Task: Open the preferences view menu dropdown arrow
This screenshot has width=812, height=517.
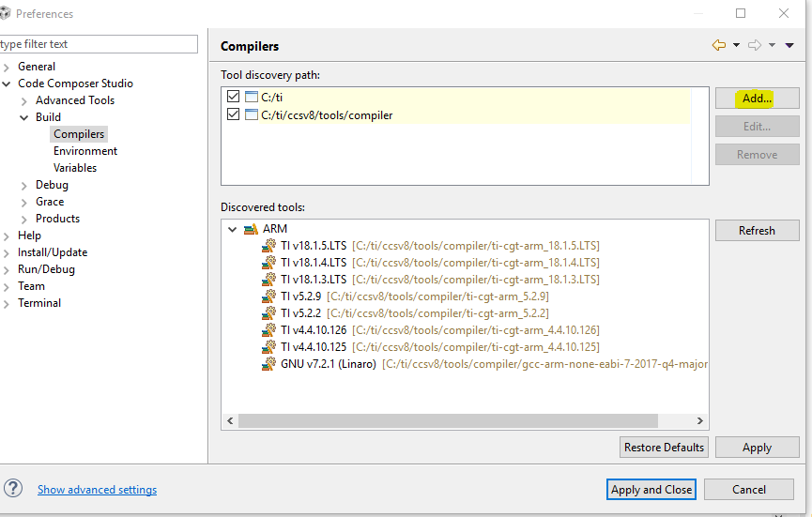Action: (790, 45)
